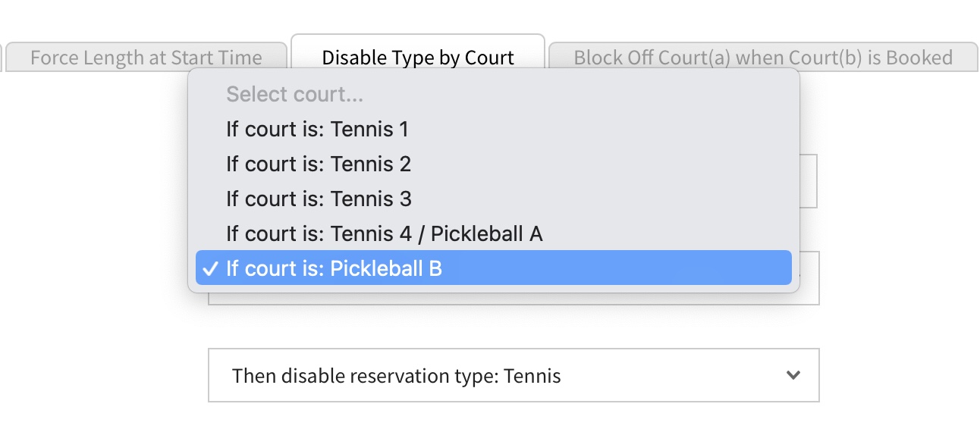This screenshot has height=432, width=980.
Task: Click covered field's right edge beside Pickleball B
Action: 810,277
